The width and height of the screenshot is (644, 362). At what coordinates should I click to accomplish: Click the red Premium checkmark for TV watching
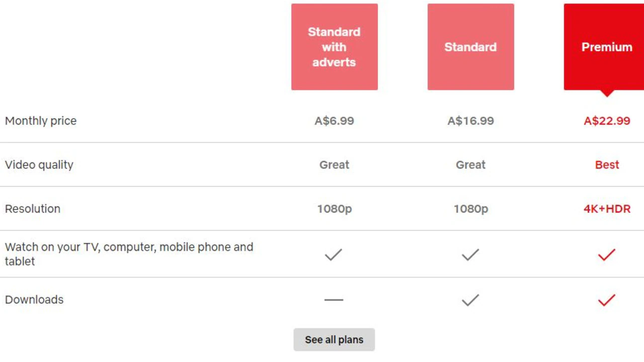(x=606, y=254)
